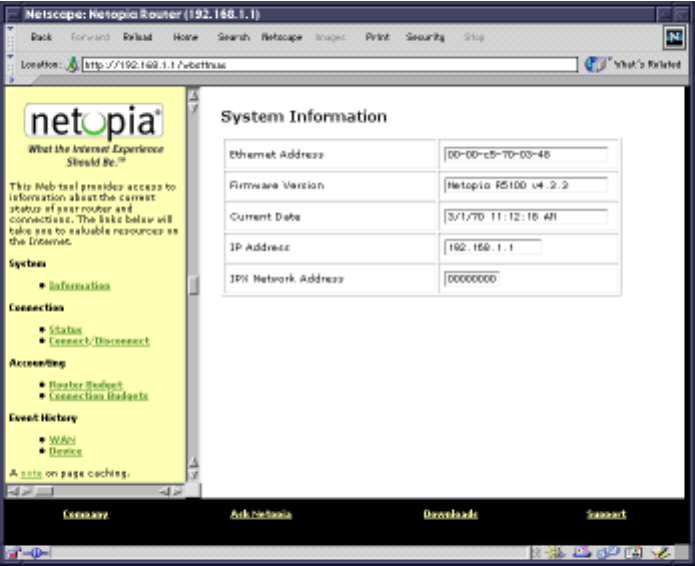Image resolution: width=695 pixels, height=566 pixels.
Task: Open the Connection Status link
Action: tap(65, 329)
